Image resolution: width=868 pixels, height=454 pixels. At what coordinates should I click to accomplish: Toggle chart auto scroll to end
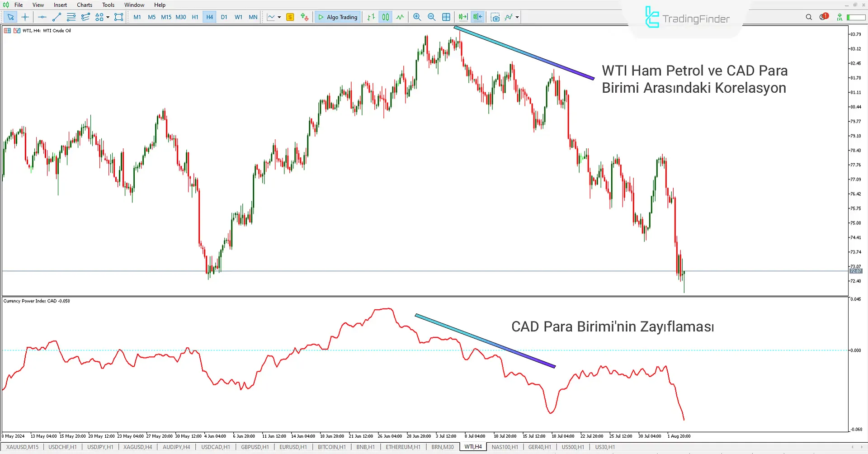pyautogui.click(x=463, y=17)
